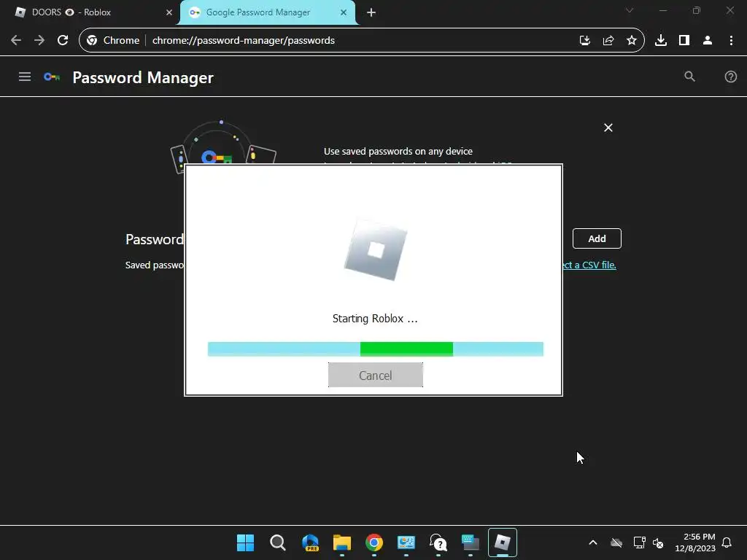Open the select a CSV file link
747x560 pixels.
coord(589,265)
